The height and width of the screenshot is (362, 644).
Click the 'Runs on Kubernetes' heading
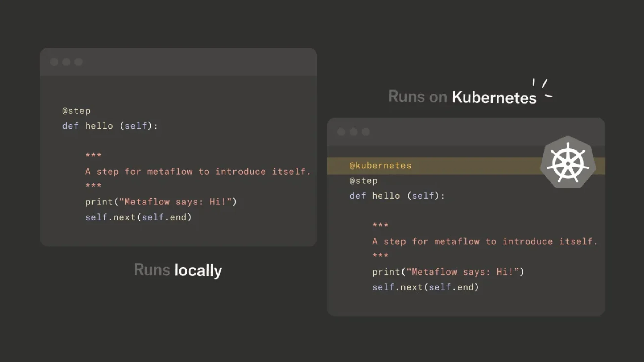[463, 97]
